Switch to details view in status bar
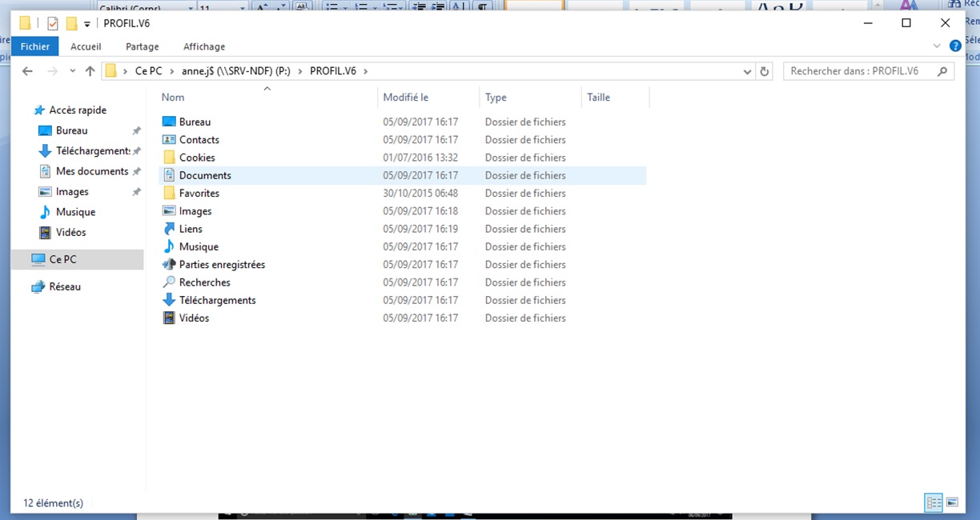 click(x=934, y=502)
